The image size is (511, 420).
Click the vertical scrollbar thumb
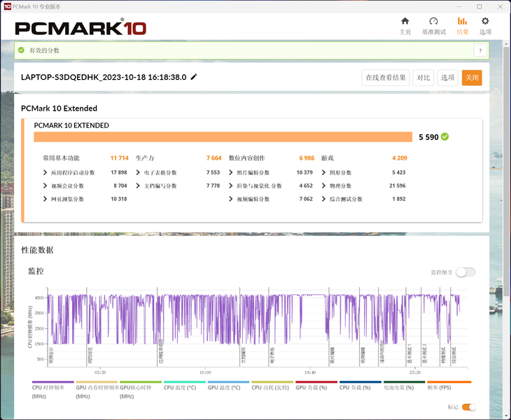[506, 171]
